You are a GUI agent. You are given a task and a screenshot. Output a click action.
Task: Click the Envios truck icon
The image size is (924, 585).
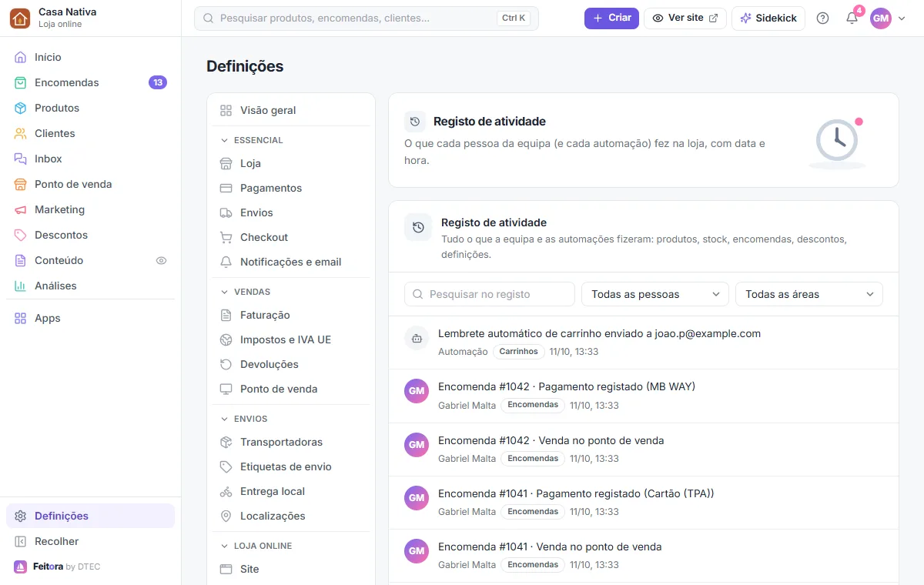(226, 213)
